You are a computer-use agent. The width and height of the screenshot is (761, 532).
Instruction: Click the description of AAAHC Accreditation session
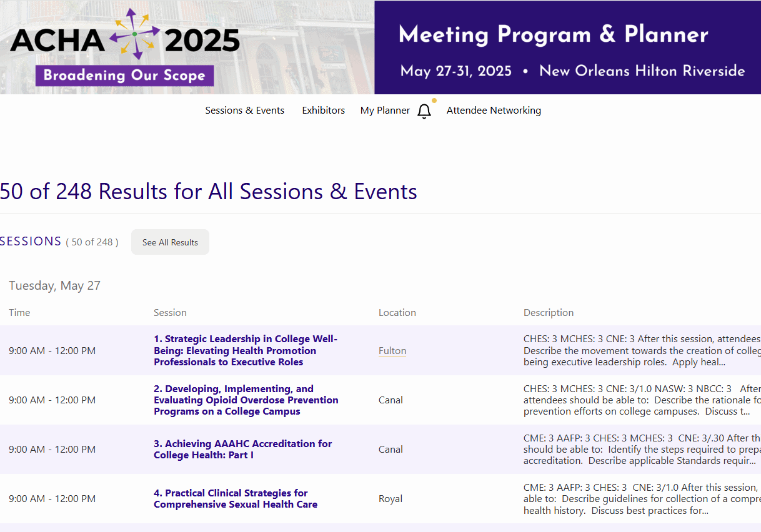642,450
